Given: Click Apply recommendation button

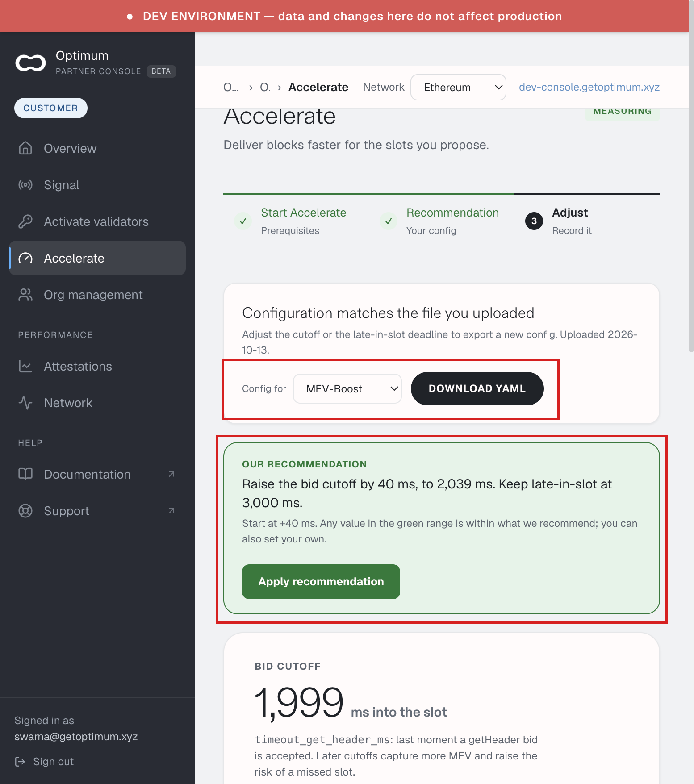Looking at the screenshot, I should [x=321, y=582].
